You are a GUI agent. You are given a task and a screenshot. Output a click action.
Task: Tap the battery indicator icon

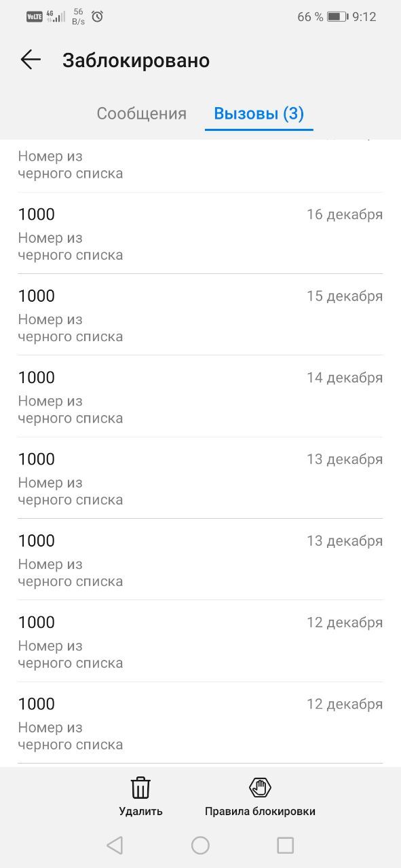[x=337, y=16]
